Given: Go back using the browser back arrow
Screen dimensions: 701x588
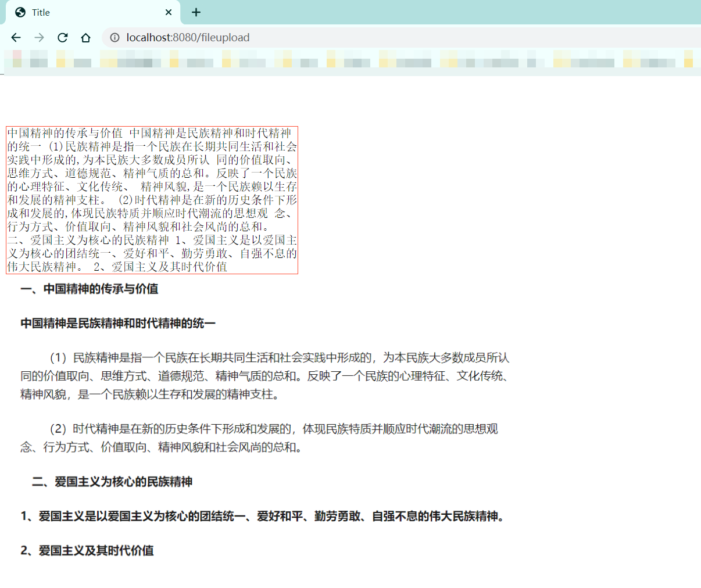Looking at the screenshot, I should click(16, 37).
